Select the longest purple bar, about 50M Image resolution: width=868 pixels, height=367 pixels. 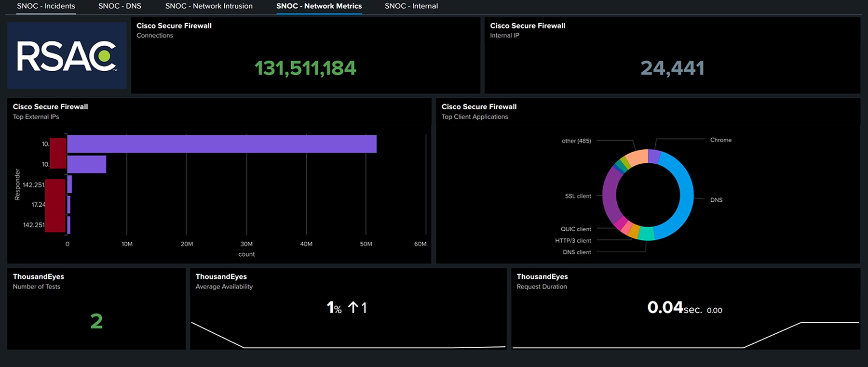(222, 144)
